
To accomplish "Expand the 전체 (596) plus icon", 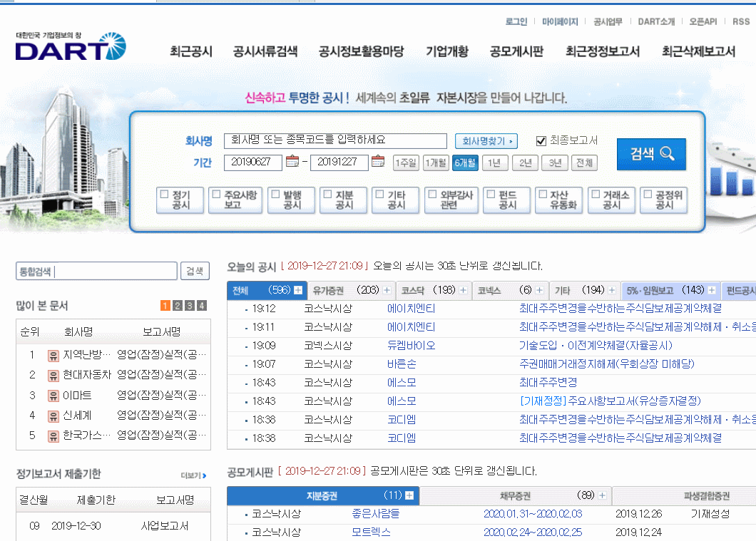I will click(x=298, y=290).
